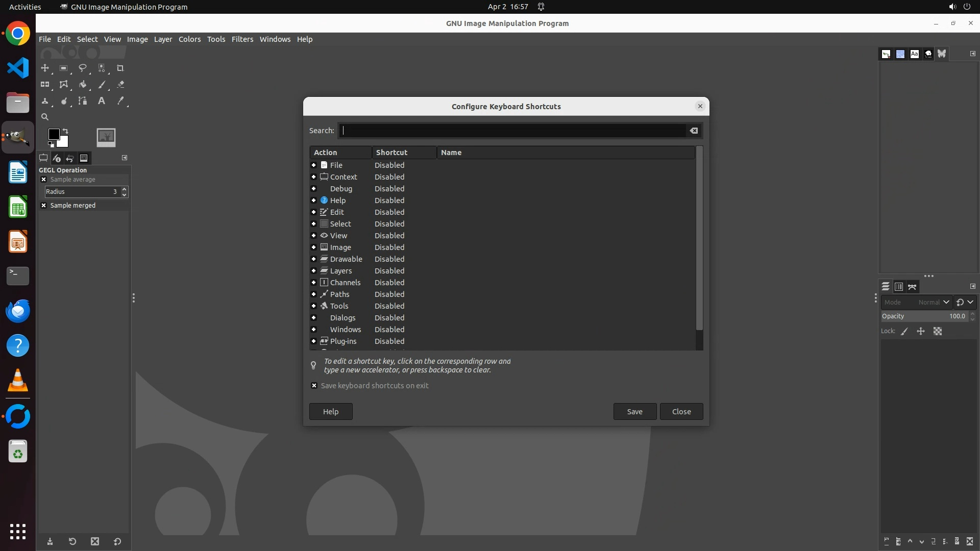Open the Device Status tab
Screen dimensions: 980x551
click(x=57, y=158)
